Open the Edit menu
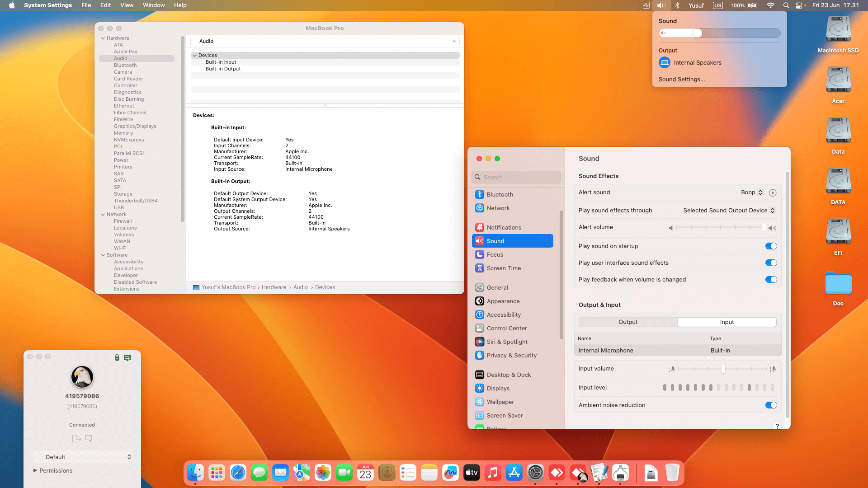This screenshot has width=868, height=488. coord(105,5)
